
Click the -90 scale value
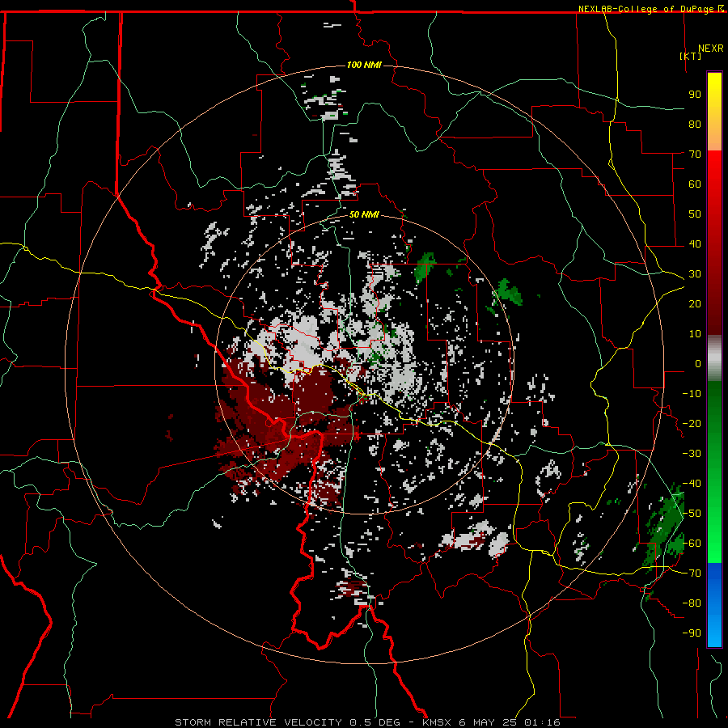692,633
